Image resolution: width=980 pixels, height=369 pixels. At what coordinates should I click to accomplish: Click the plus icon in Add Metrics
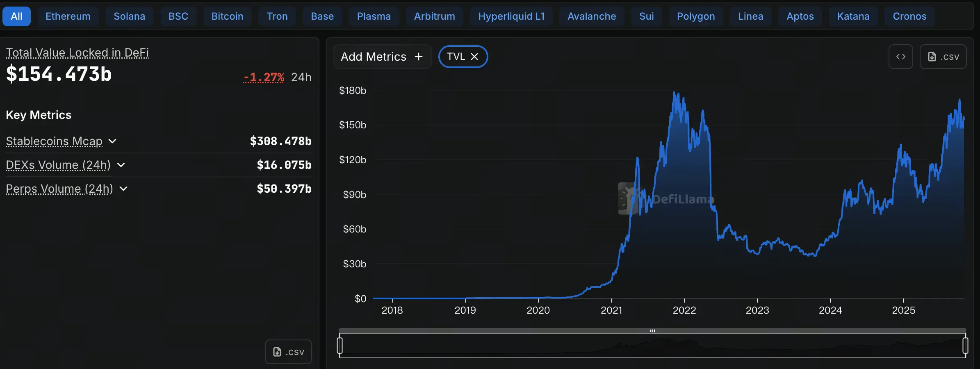419,57
